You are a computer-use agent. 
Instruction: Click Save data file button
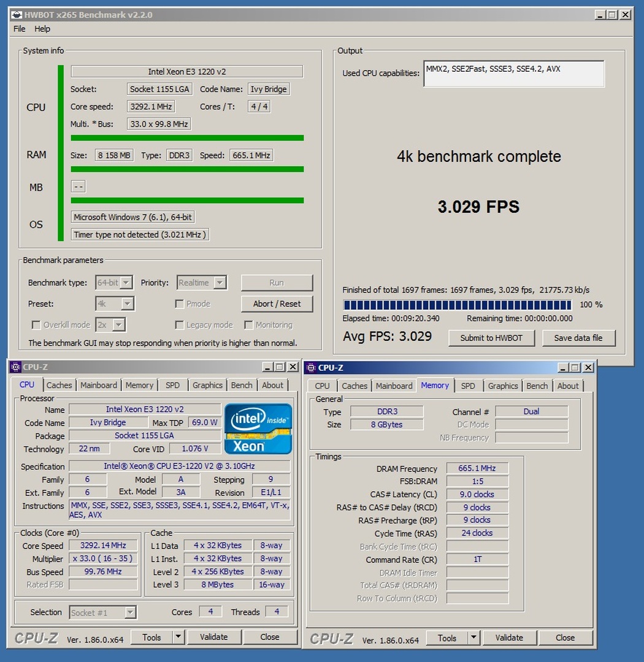pos(578,338)
